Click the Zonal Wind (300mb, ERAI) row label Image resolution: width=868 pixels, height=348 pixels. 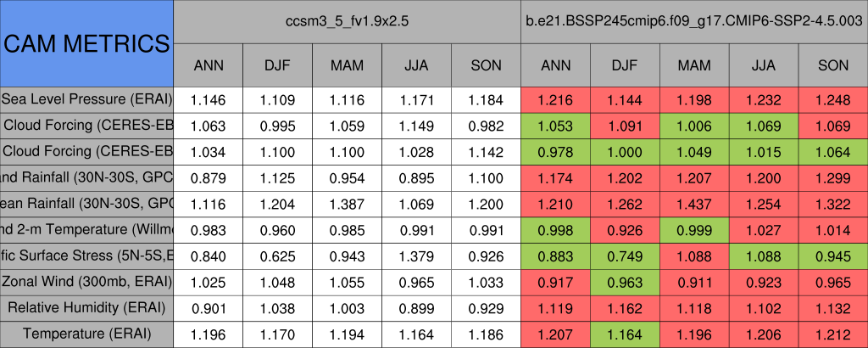[86, 282]
